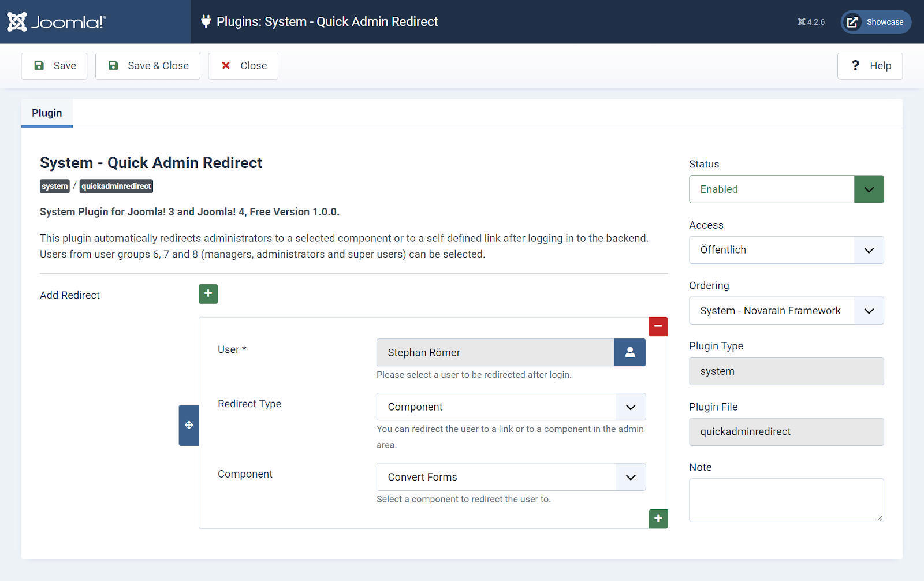Save the plugin settings
Screen dimensions: 924x581
54,66
